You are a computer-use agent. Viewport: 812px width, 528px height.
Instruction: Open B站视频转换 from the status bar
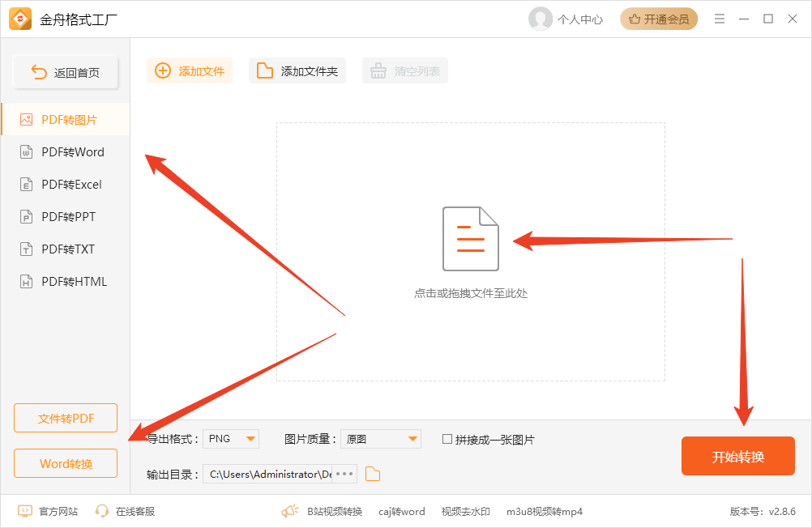tap(334, 511)
